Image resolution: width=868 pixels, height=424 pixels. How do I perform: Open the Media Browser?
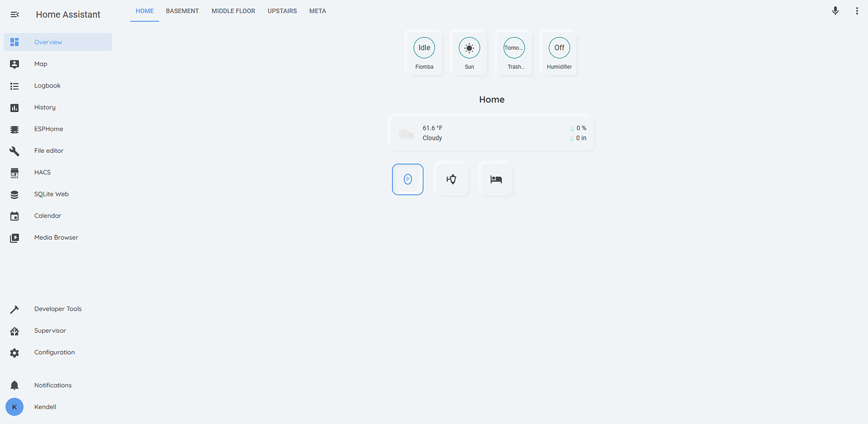(x=55, y=237)
